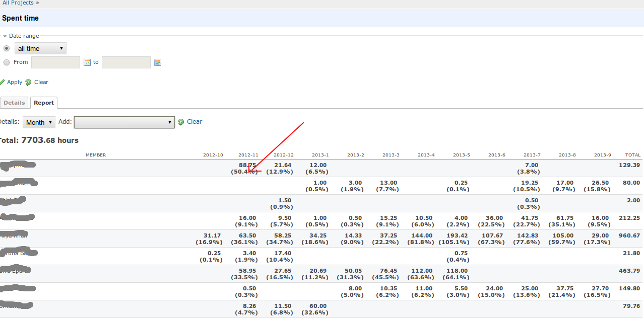Click the 118.00 (64.1%) cell
The image size is (644, 318).
(x=455, y=274)
